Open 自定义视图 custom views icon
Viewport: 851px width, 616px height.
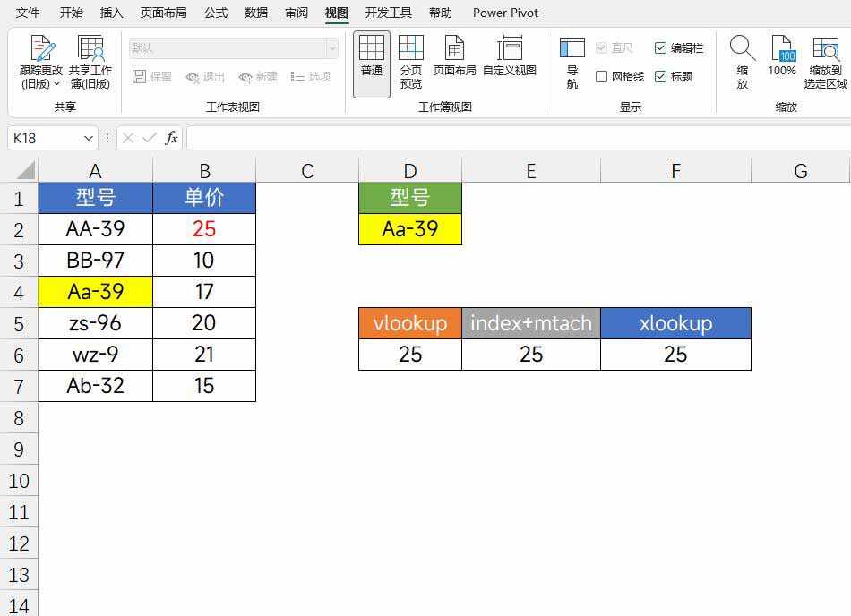click(x=509, y=50)
